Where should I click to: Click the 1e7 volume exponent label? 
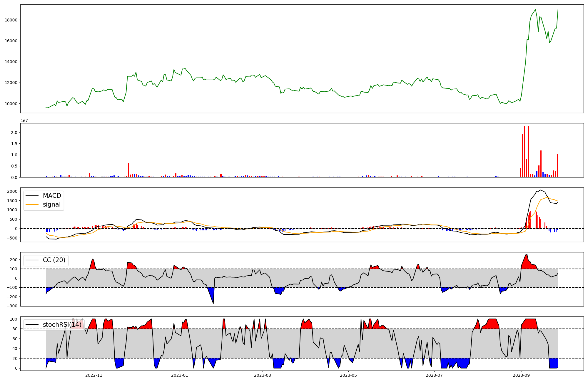(24, 120)
